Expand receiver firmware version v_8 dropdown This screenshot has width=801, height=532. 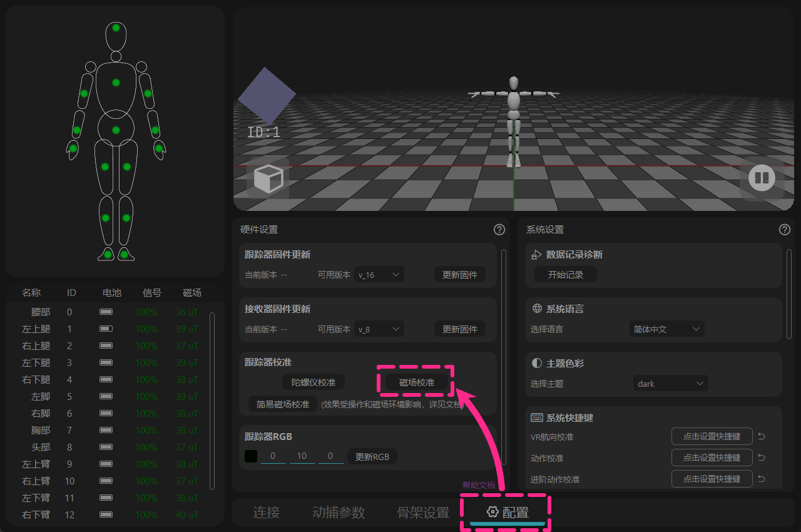click(379, 329)
